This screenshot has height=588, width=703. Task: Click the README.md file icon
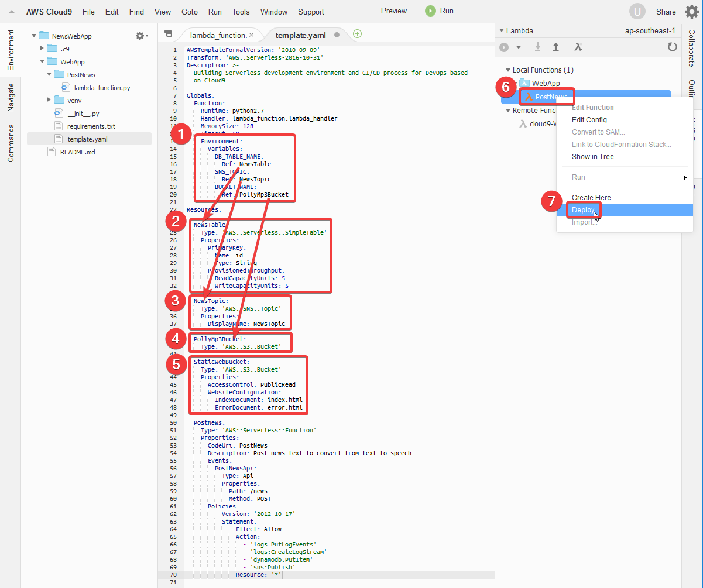[51, 152]
